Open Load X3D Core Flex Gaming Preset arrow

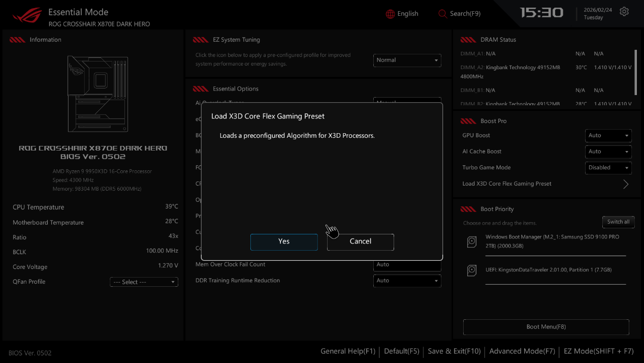point(625,184)
